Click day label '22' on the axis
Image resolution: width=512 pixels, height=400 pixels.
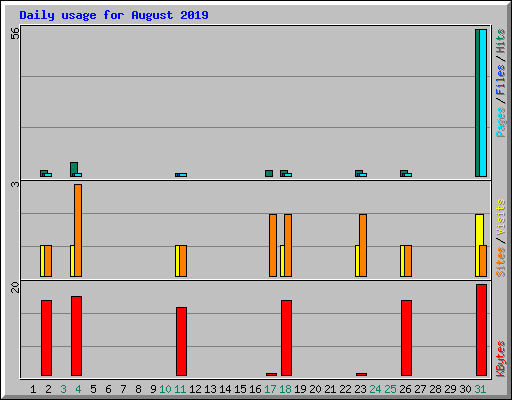coord(345,389)
